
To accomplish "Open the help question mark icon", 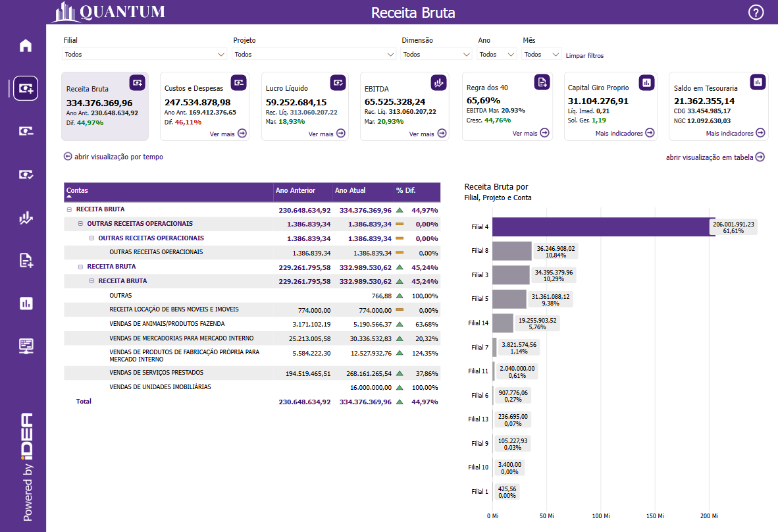I will [x=756, y=13].
